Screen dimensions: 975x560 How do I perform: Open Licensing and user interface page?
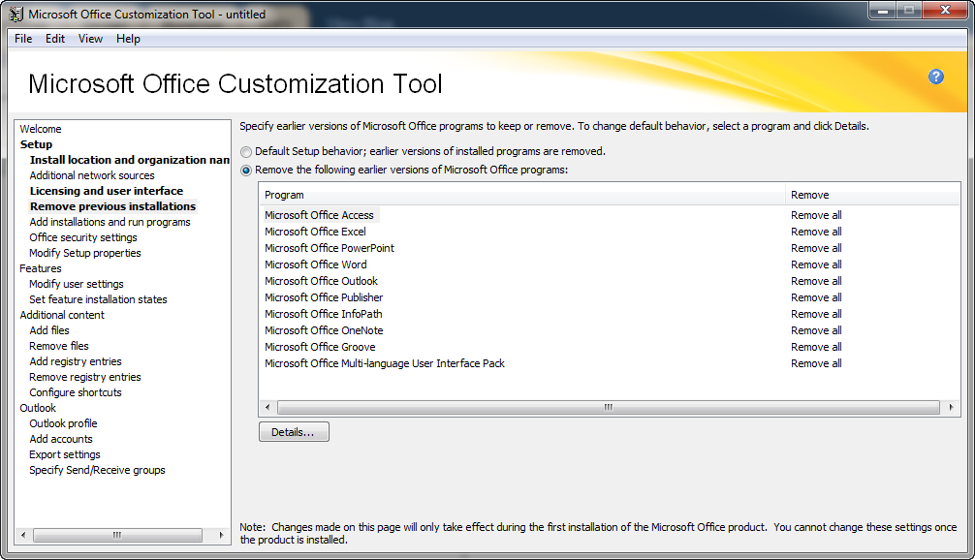(x=107, y=191)
